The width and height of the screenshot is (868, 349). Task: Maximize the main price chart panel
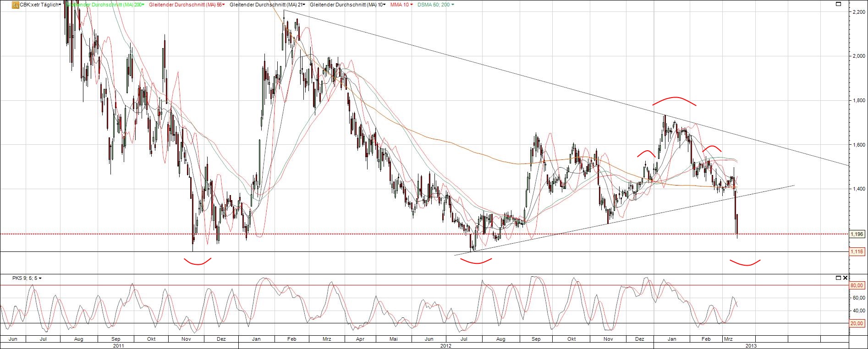click(x=838, y=4)
